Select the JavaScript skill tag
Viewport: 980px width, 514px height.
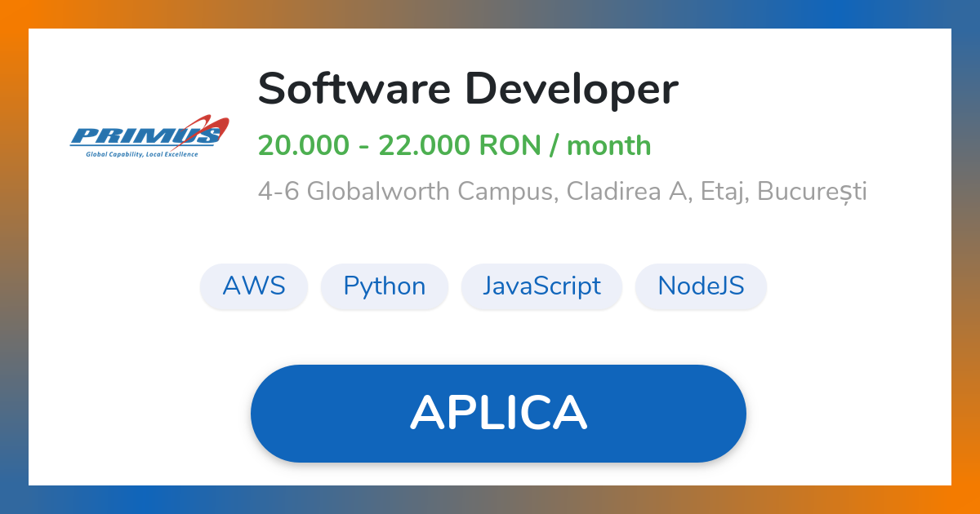(541, 286)
